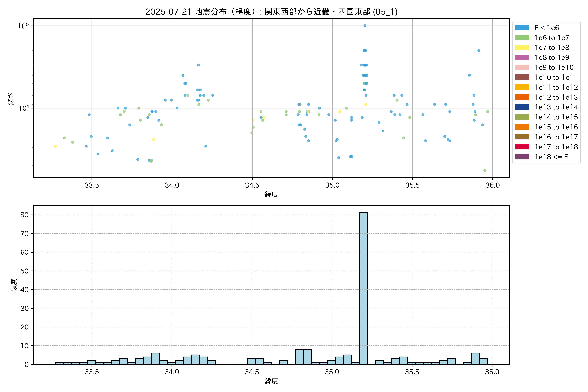This screenshot has width=588, height=392.
Task: Click the 緯度 label under the scatter plot
Action: (271, 194)
